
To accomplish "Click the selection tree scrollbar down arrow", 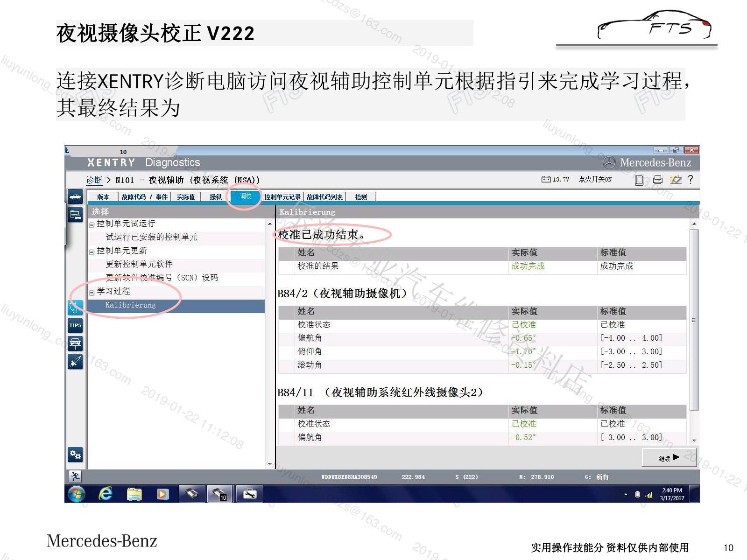I will pos(270,464).
